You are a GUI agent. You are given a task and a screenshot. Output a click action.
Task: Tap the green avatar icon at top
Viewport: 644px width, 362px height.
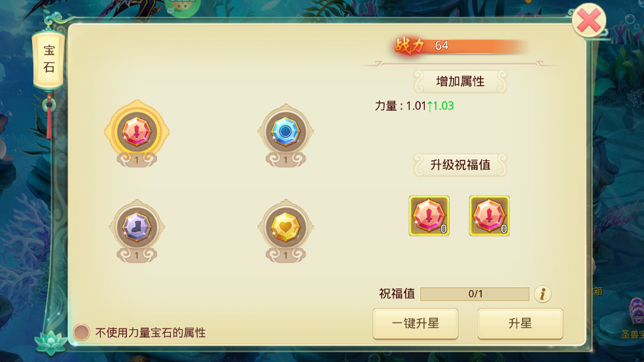click(x=183, y=7)
